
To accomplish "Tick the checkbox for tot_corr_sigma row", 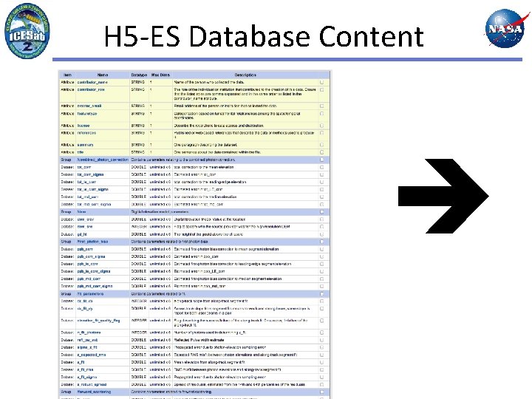I will 321,174.
